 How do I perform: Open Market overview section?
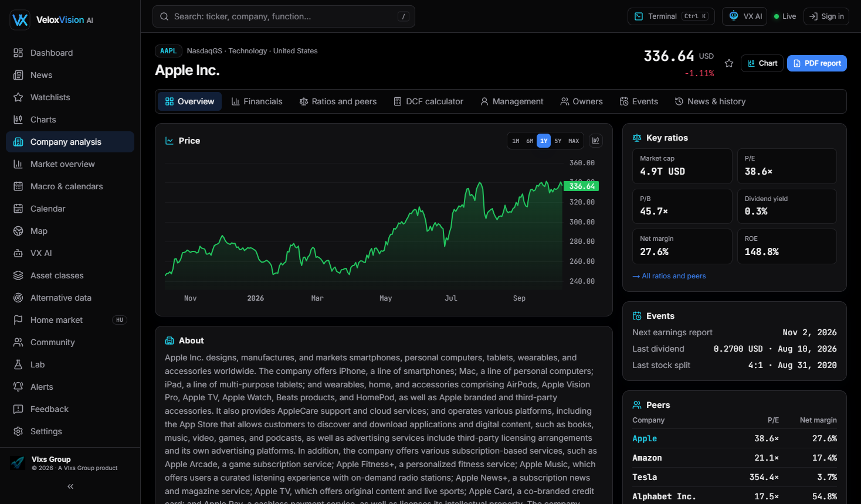[70, 164]
